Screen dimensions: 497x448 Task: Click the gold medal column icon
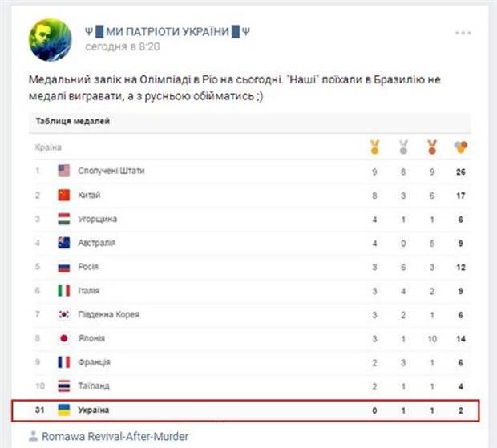point(374,147)
